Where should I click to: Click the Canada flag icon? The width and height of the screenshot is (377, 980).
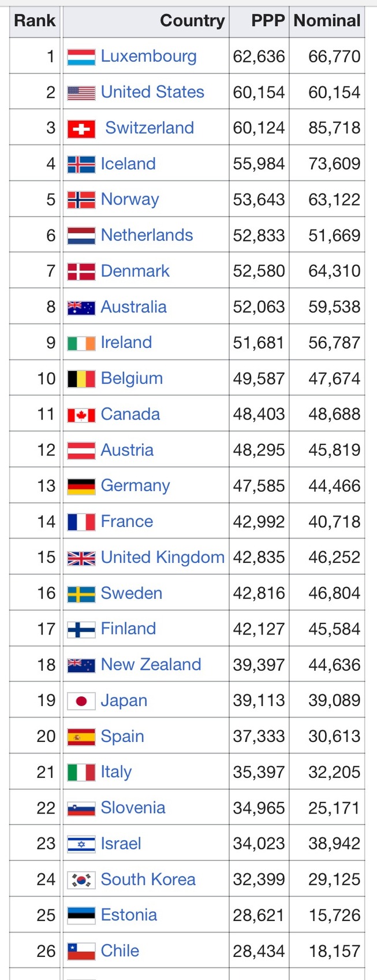click(x=81, y=414)
